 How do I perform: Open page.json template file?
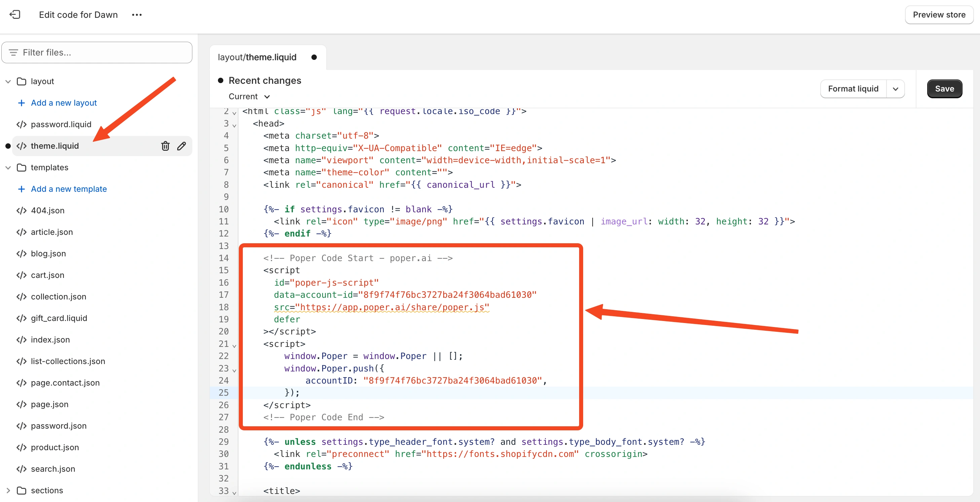coord(49,404)
